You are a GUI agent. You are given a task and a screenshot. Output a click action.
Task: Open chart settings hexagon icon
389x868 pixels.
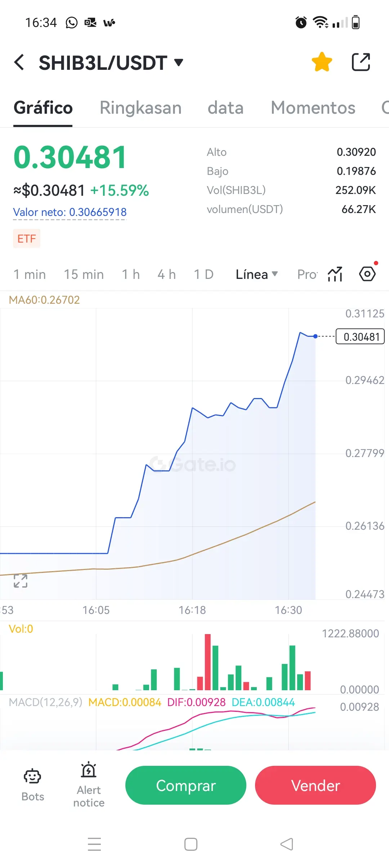tap(367, 274)
